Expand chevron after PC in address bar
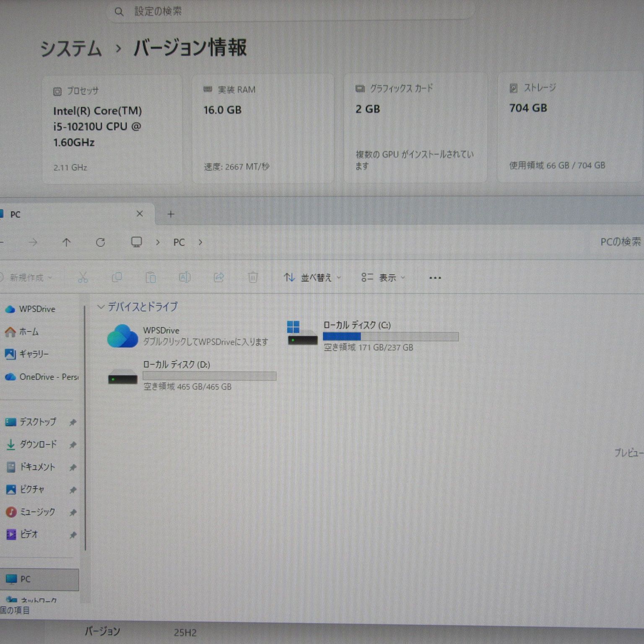The height and width of the screenshot is (644, 644). (200, 242)
